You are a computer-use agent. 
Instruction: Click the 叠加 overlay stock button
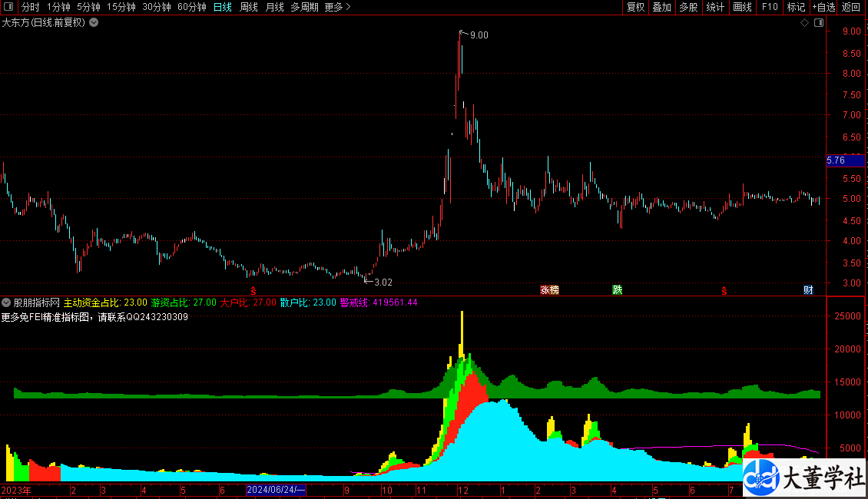pos(661,8)
